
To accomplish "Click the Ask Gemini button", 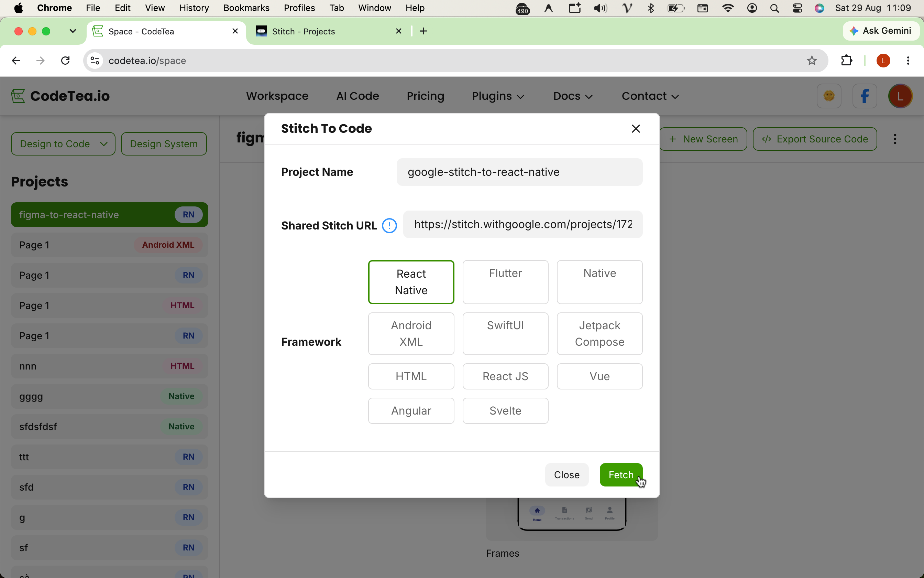I will tap(881, 31).
